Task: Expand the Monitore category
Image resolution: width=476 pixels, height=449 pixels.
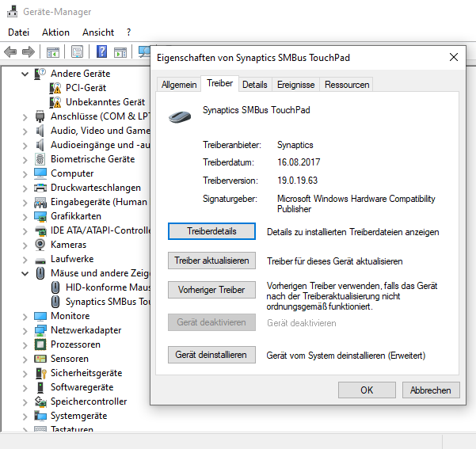Action: [25, 316]
